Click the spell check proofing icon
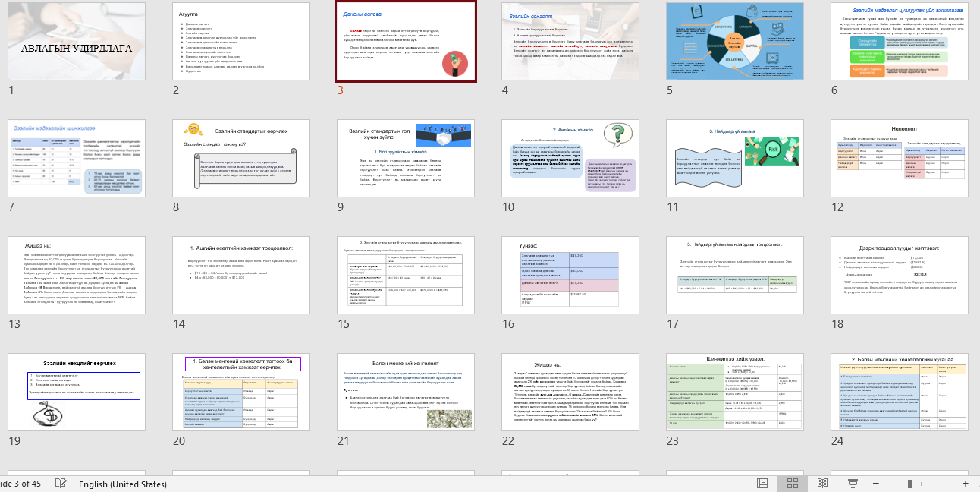The image size is (980, 492). click(x=61, y=484)
